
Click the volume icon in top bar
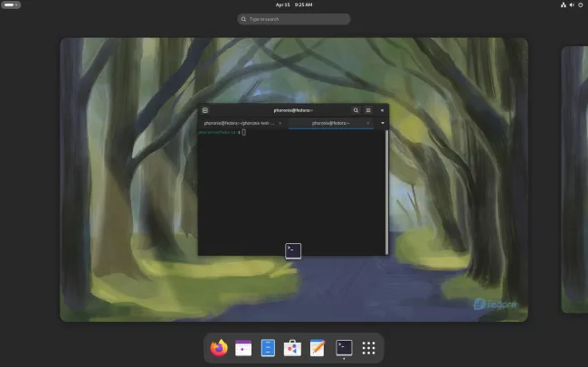click(x=570, y=5)
